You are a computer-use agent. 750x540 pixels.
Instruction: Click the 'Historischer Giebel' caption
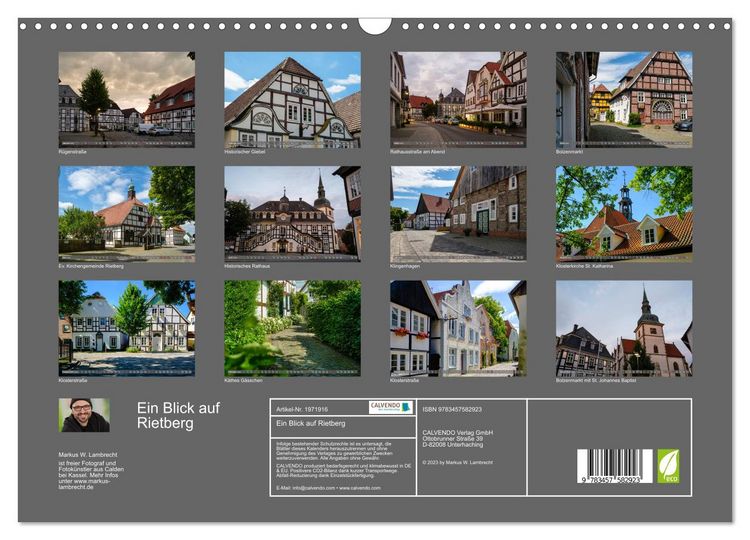pyautogui.click(x=244, y=152)
